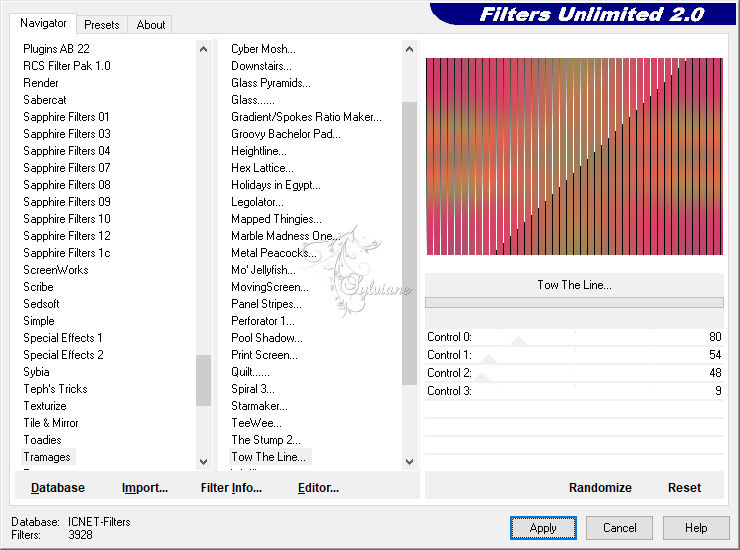The width and height of the screenshot is (740, 550).
Task: Select the Sybia category
Action: [36, 372]
